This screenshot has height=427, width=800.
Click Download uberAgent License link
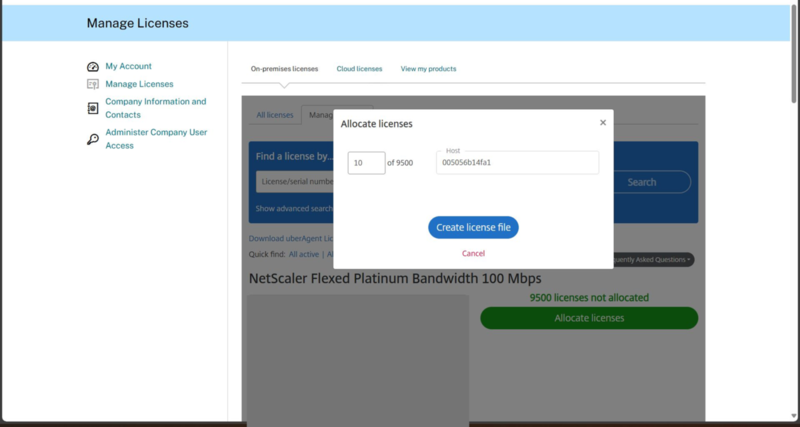click(x=291, y=239)
